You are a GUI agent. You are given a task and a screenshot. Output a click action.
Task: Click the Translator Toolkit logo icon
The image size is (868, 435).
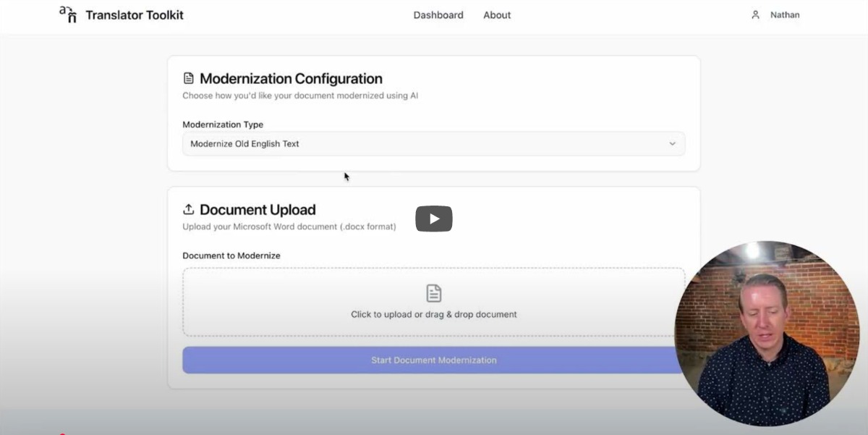pos(68,14)
